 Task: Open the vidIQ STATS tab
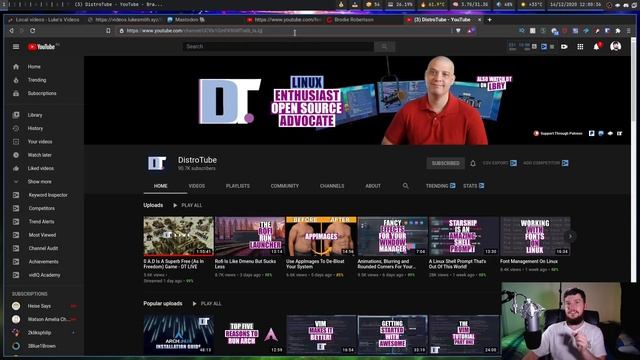click(473, 186)
